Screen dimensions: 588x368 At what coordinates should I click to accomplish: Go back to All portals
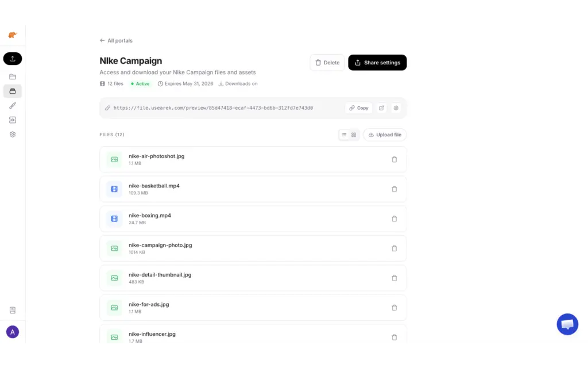[x=116, y=41]
